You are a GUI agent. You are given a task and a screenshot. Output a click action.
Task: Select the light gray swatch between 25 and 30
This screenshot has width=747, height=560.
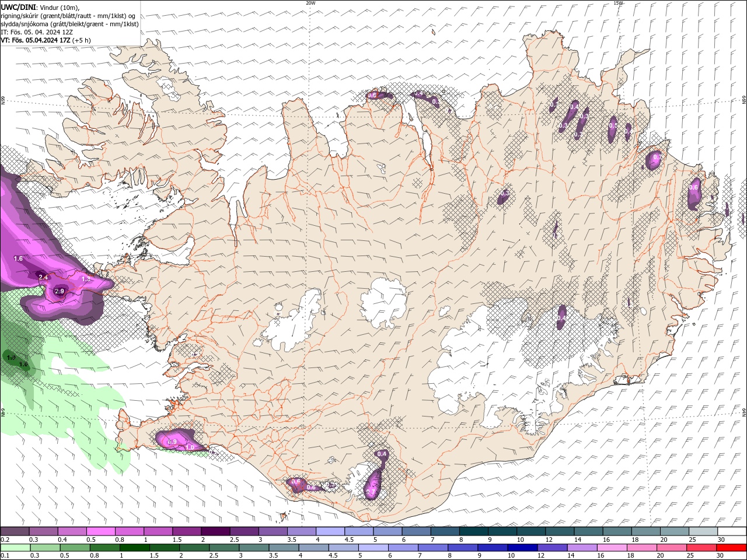click(x=703, y=531)
